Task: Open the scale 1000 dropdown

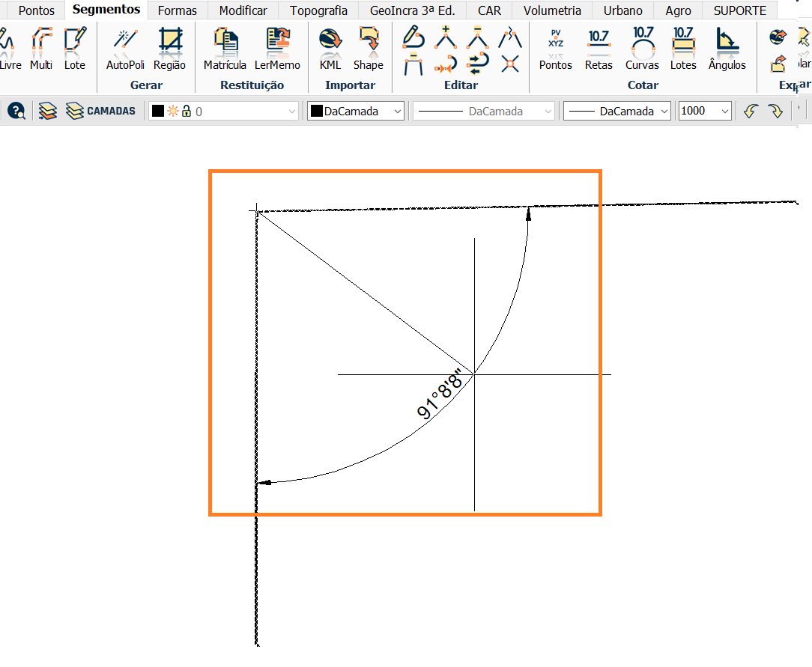Action: tap(705, 112)
